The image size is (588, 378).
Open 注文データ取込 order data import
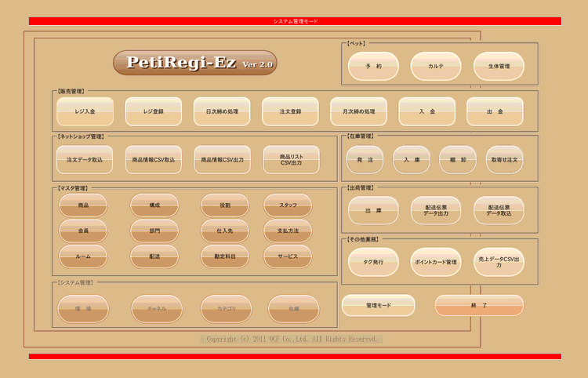pos(85,160)
